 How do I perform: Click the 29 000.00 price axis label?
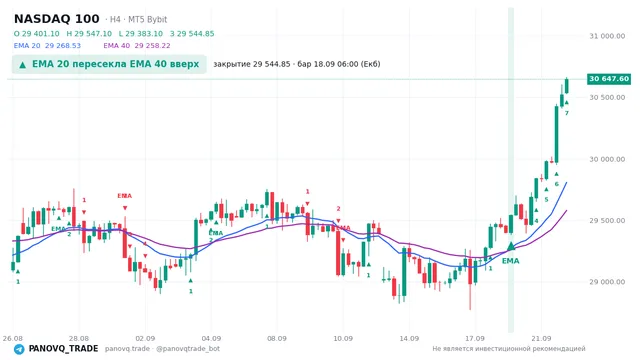[607, 282]
